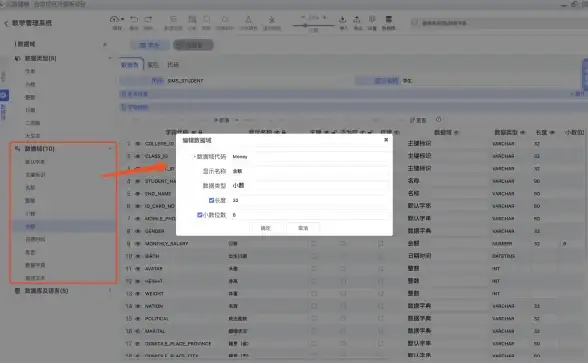This screenshot has width=588, height=363.
Task: Toggle the 小数位数 checkbox in dialog
Action: (200, 215)
